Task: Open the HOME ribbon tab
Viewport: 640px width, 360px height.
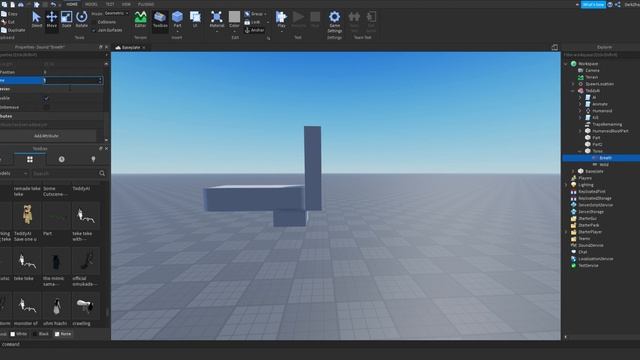Action: tap(72, 4)
